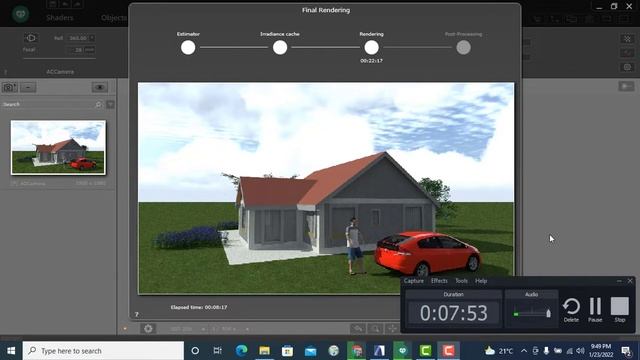Viewport: 640px width, 360px height.
Task: Add a new camera viewpoint icon
Action: pos(9,87)
